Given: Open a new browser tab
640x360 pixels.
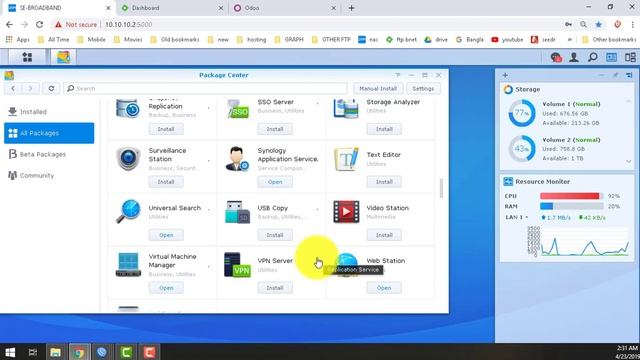Looking at the screenshot, I should (x=351, y=8).
